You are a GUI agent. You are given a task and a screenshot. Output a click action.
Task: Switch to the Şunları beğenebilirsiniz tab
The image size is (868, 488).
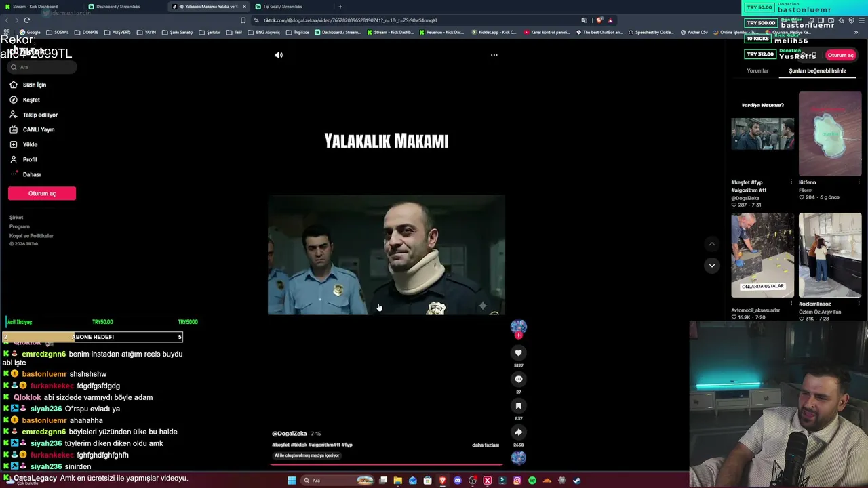817,71
